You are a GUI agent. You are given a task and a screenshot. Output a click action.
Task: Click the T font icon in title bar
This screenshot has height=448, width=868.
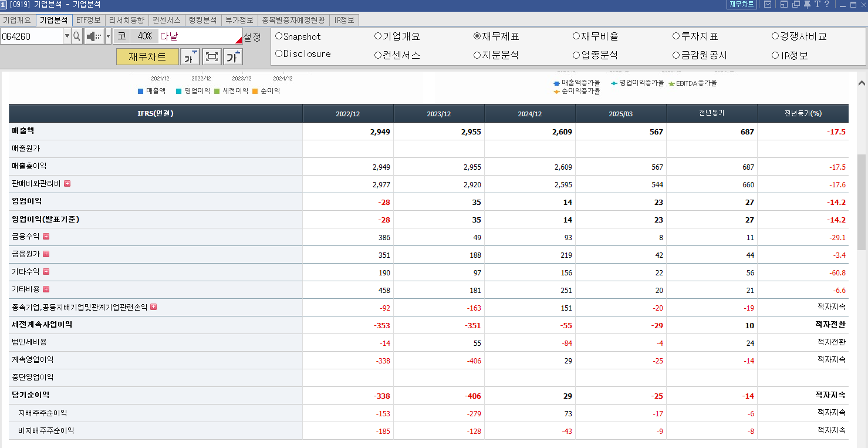[x=817, y=5]
